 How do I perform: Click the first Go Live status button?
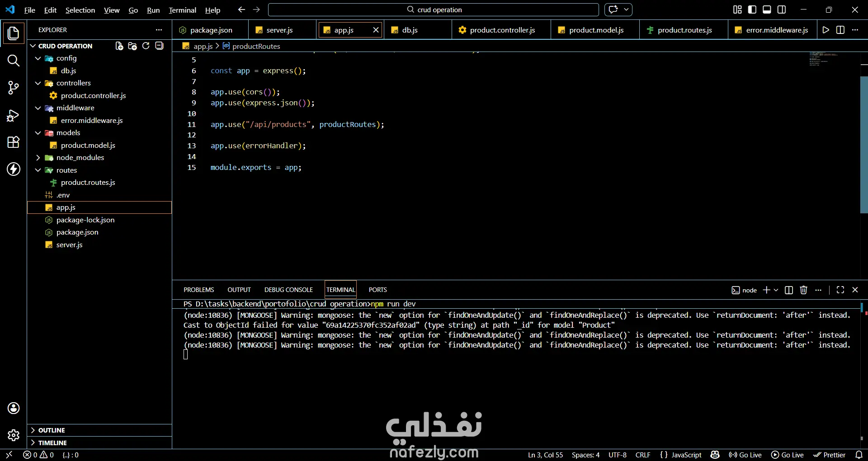(745, 455)
